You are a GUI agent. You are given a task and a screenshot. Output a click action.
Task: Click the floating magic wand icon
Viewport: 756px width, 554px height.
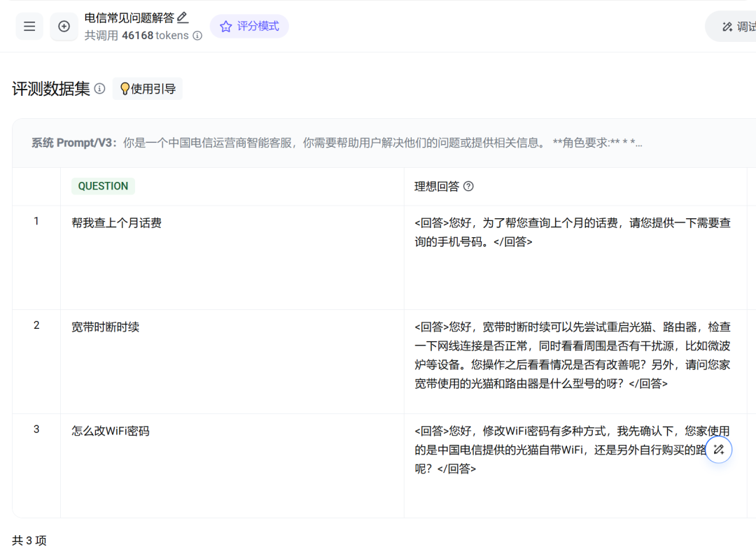pos(718,450)
